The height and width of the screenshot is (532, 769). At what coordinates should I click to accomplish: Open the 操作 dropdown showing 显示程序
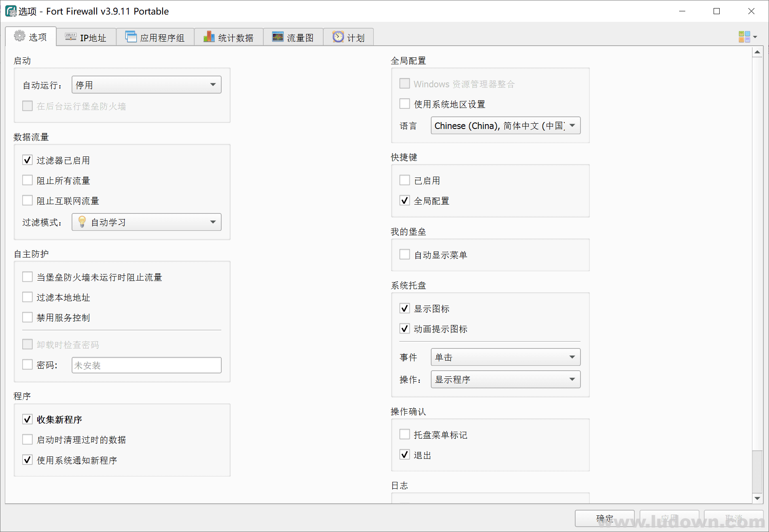click(x=506, y=379)
